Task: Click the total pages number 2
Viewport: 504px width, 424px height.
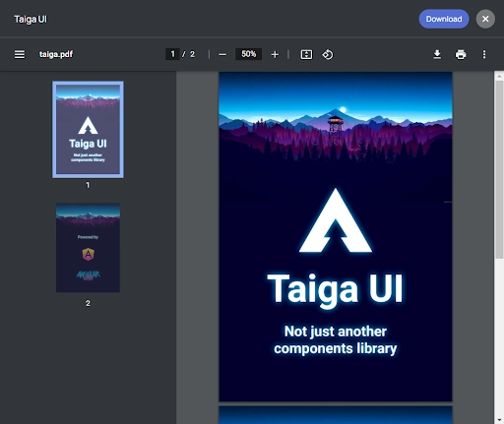Action: [192, 54]
